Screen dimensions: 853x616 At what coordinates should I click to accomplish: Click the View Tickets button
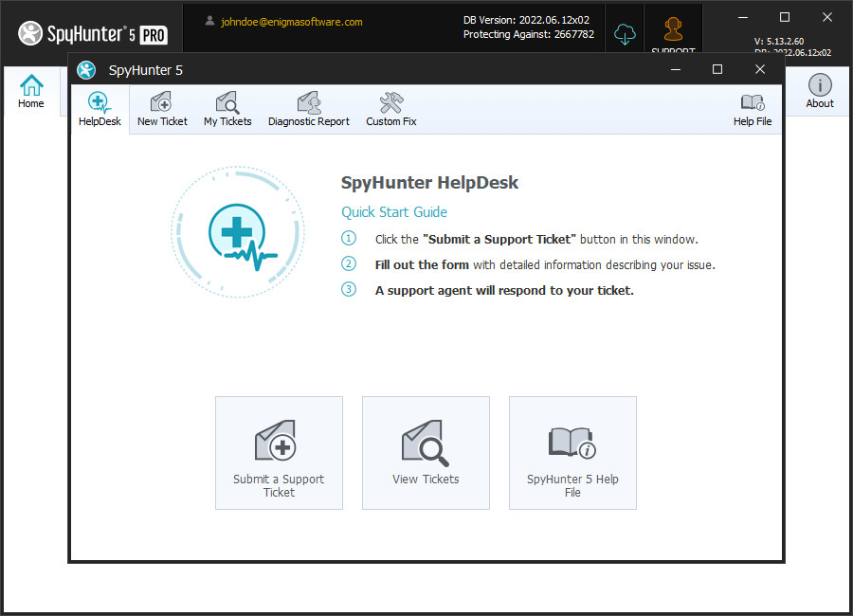click(x=426, y=453)
